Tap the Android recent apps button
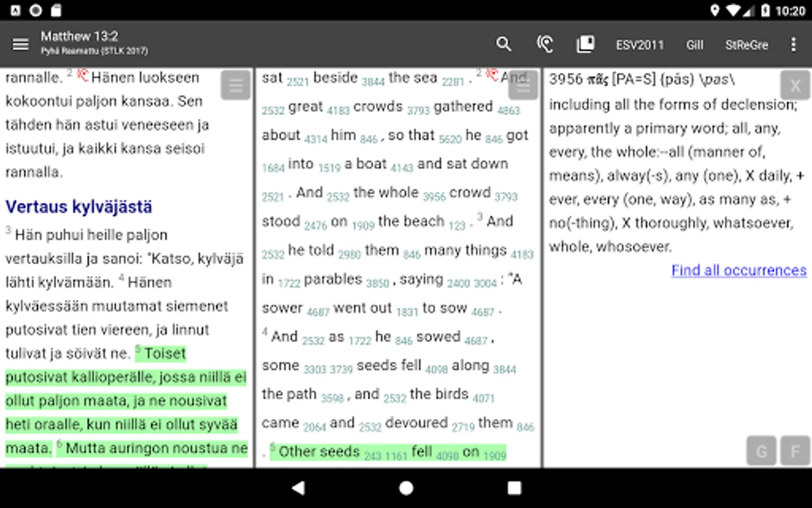The height and width of the screenshot is (508, 812). pyautogui.click(x=514, y=488)
